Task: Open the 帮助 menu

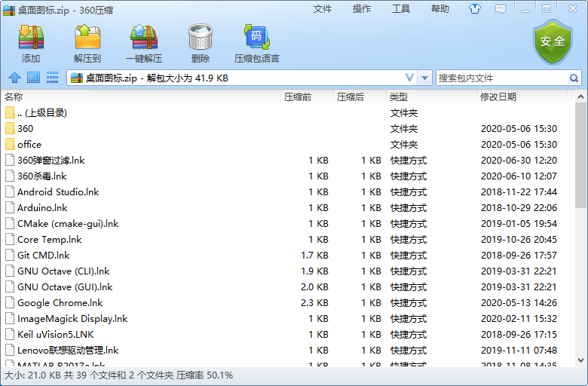Action: coord(440,9)
